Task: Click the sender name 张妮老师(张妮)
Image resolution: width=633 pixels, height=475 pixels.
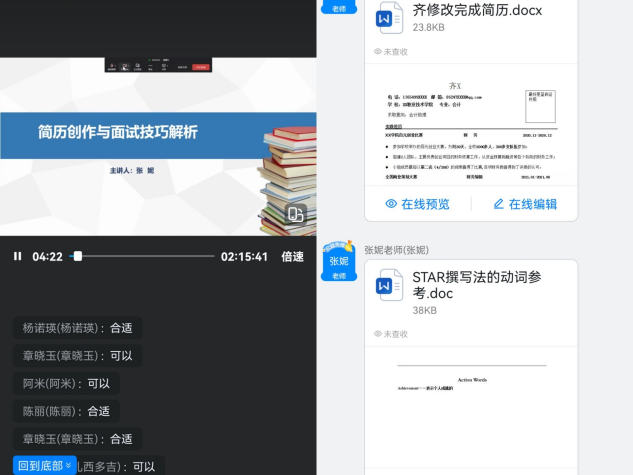Action: pos(396,249)
